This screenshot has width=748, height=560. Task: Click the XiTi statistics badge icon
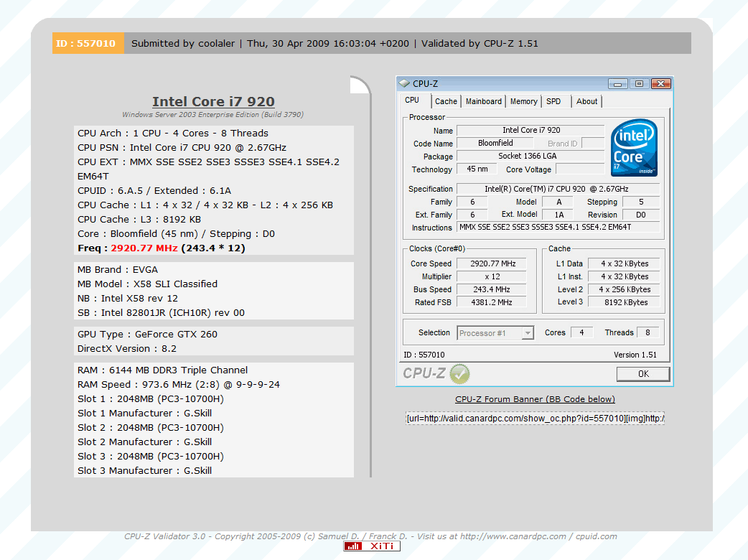click(372, 546)
